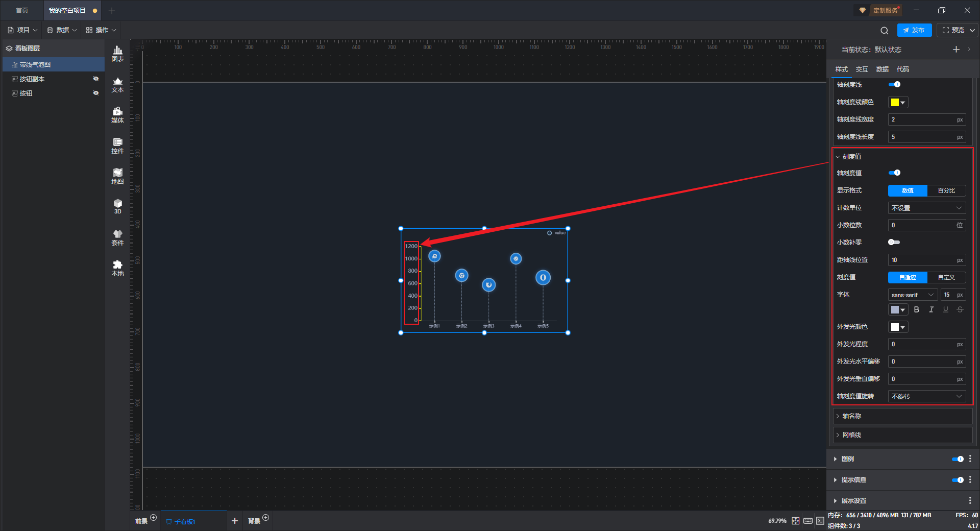
Task: Toggle strikethrough font style (S)
Action: pos(960,309)
